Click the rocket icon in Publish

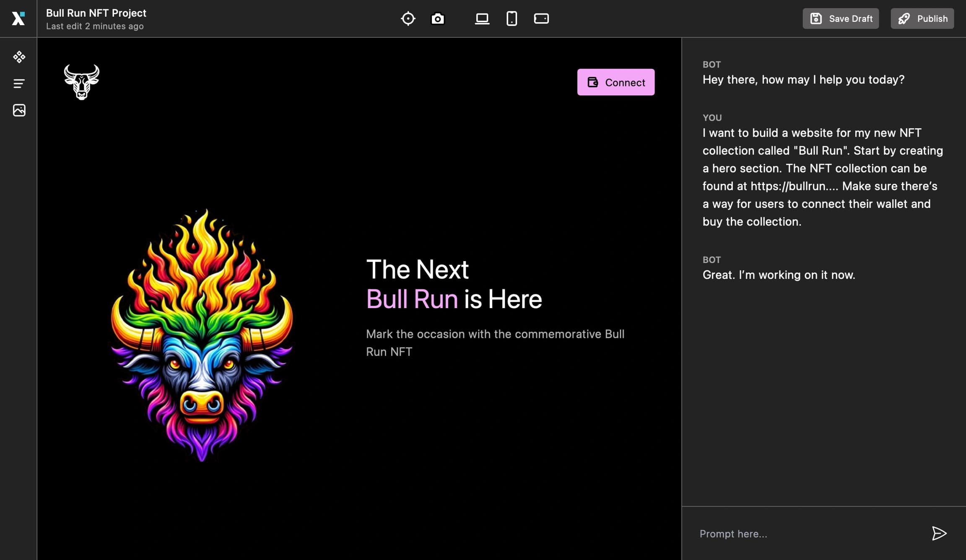pyautogui.click(x=904, y=18)
